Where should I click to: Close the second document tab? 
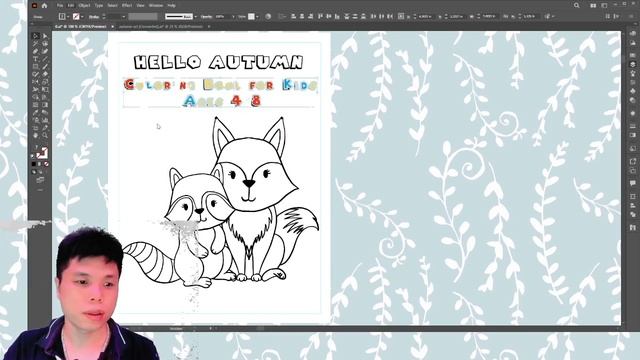click(209, 27)
